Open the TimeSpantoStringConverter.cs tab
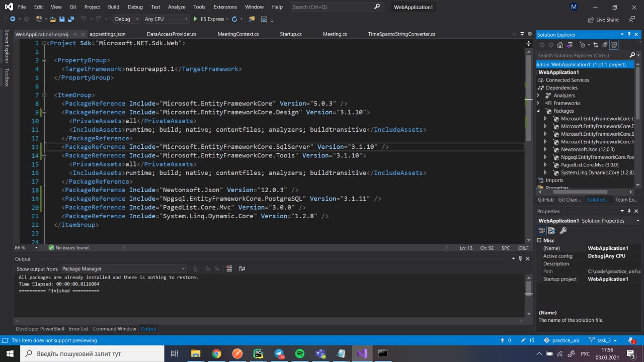644x362 pixels. pos(401,34)
